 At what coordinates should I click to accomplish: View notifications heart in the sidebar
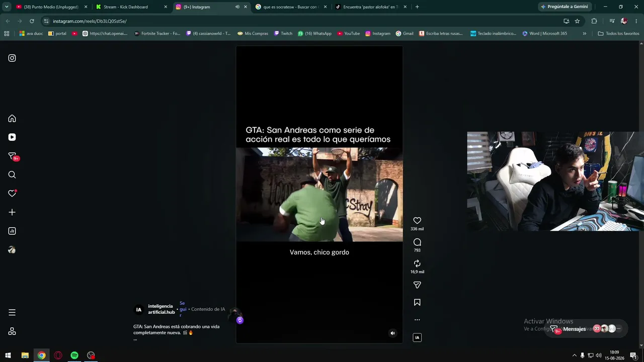coord(12,194)
